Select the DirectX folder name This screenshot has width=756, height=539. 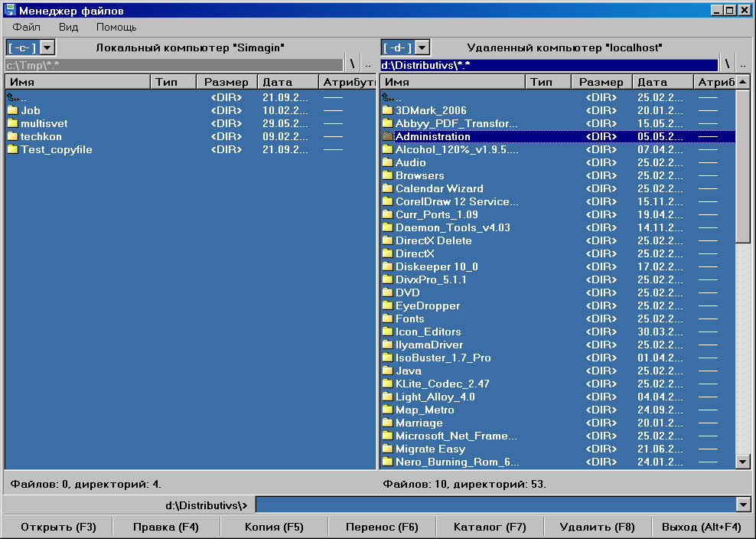click(415, 254)
